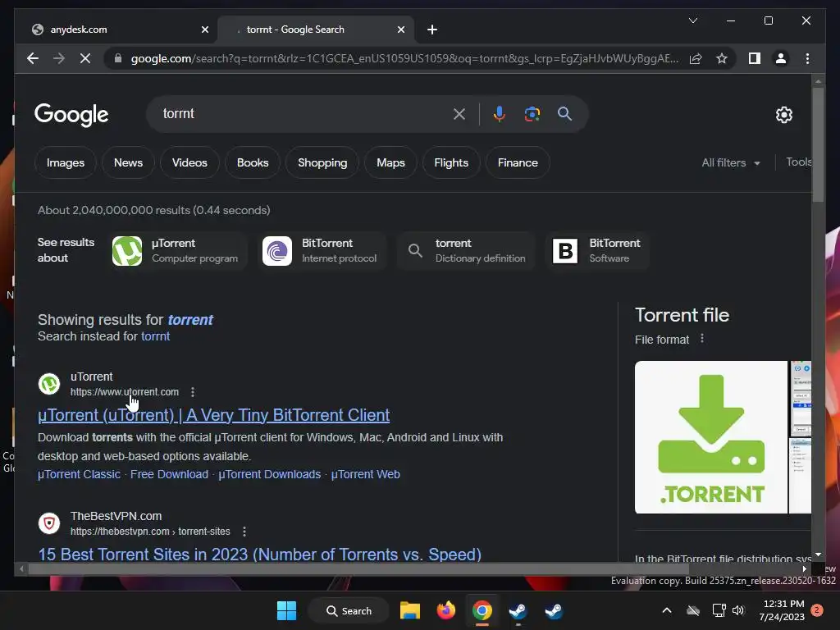Open more options for TheBestVPN.com result

point(244,532)
